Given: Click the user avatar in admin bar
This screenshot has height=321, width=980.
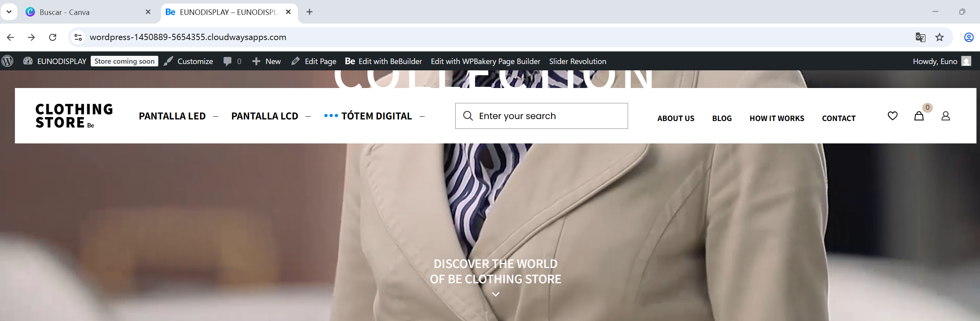Looking at the screenshot, I should point(966,61).
